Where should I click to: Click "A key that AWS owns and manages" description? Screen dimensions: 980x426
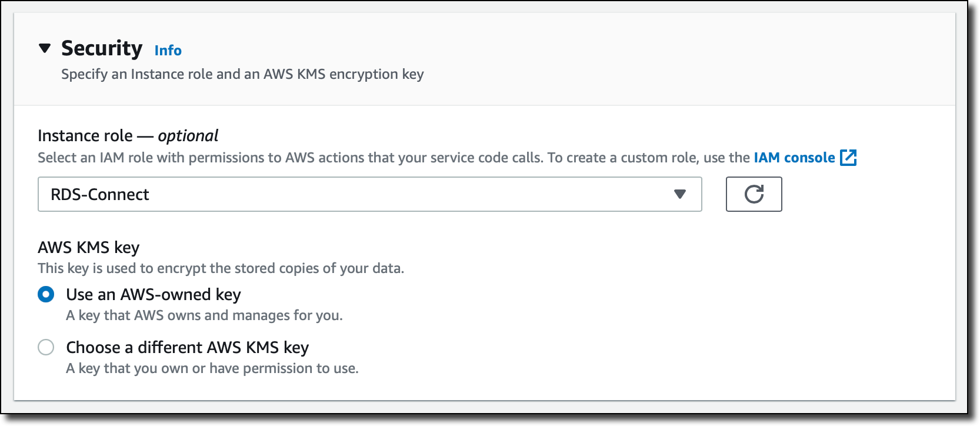(204, 315)
